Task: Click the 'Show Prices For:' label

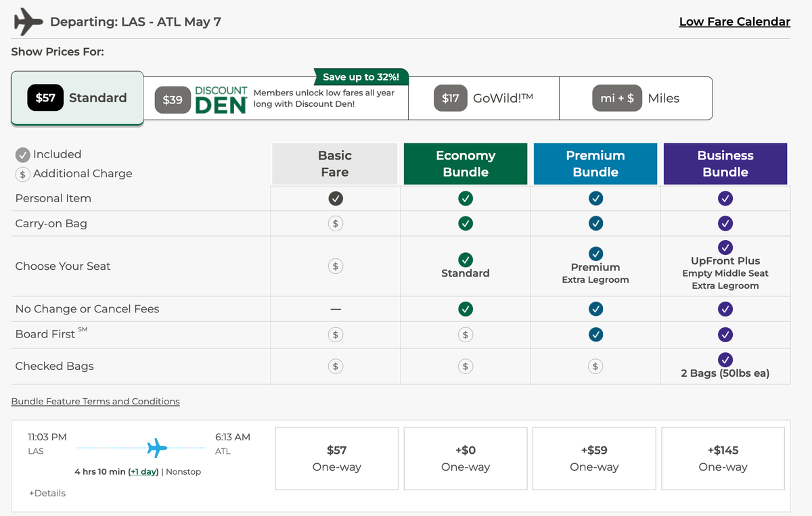Action: (x=58, y=51)
